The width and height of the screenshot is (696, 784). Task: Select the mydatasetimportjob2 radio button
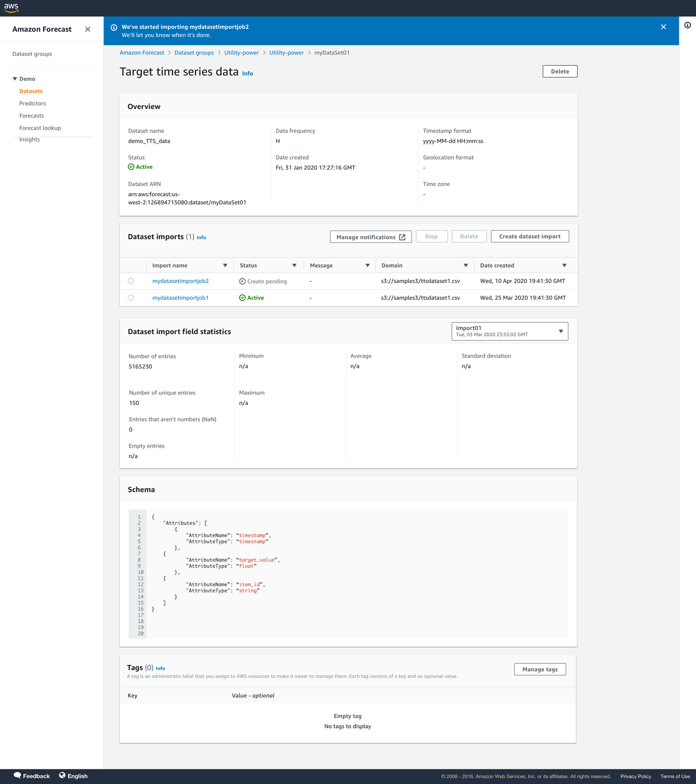[x=131, y=281]
